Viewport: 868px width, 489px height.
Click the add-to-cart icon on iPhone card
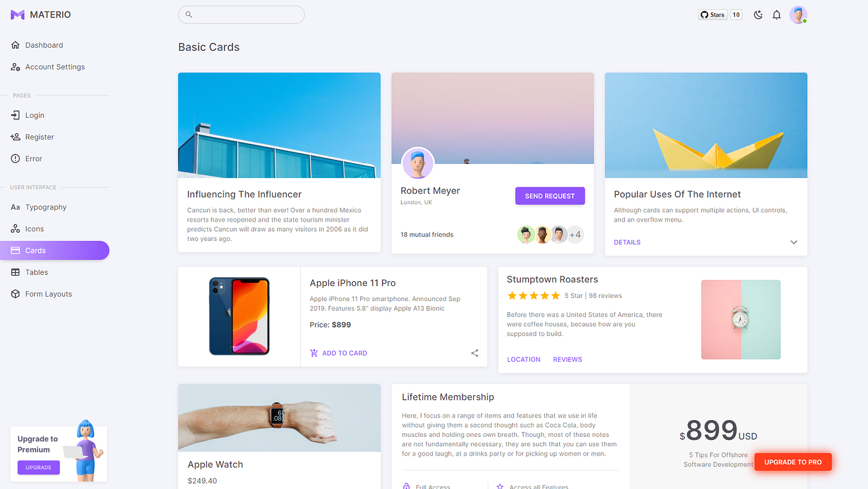[314, 353]
